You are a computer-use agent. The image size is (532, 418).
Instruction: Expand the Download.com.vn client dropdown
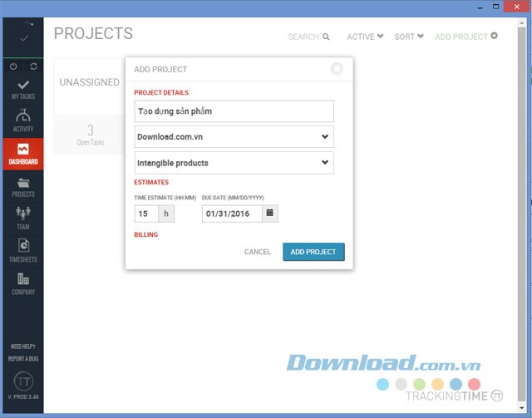(x=324, y=137)
